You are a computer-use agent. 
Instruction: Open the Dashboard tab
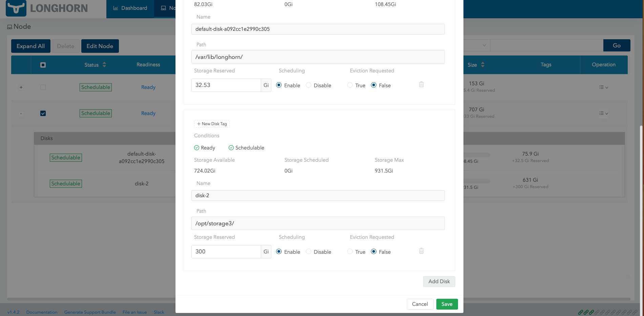(x=130, y=8)
